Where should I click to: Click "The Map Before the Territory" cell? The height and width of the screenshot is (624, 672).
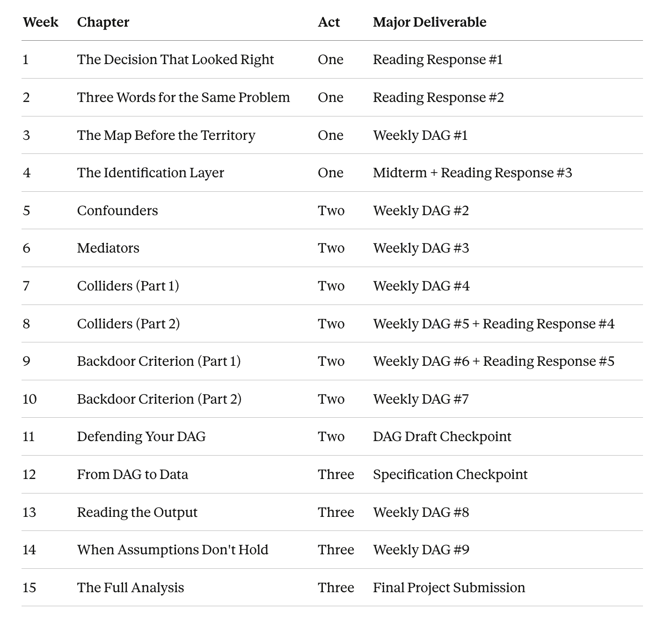coord(166,135)
